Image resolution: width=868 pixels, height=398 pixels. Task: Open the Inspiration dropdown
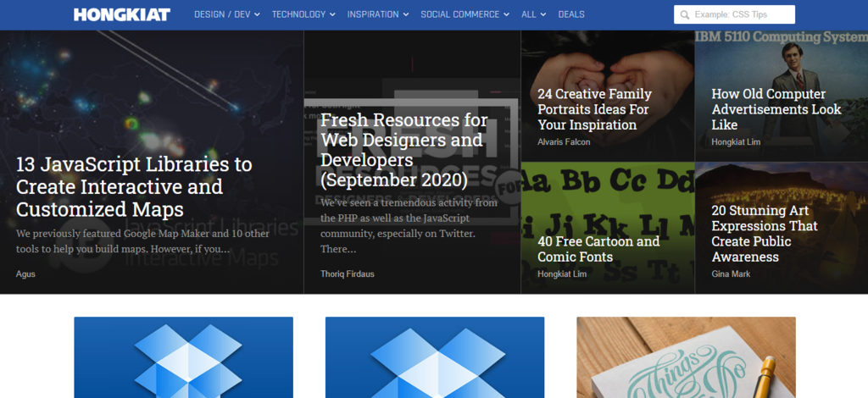(378, 14)
